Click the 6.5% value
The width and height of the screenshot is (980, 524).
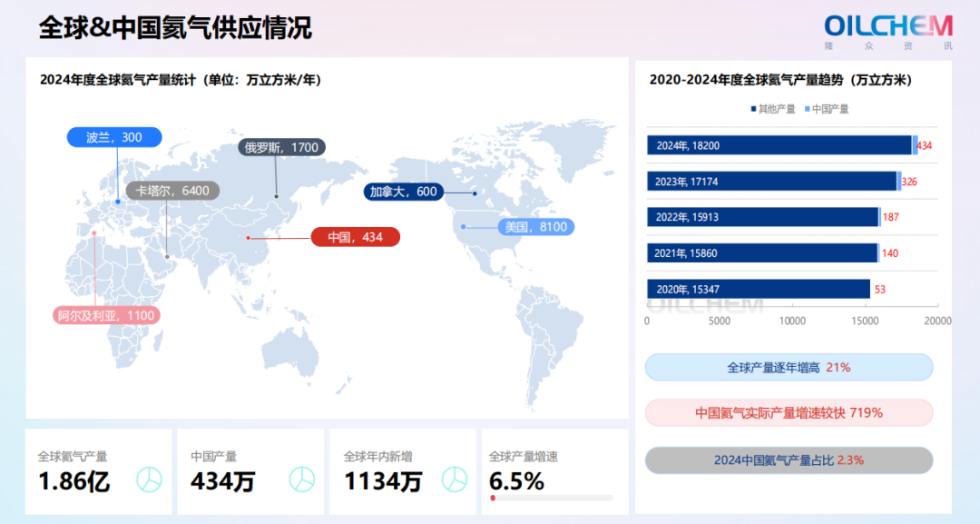(517, 481)
